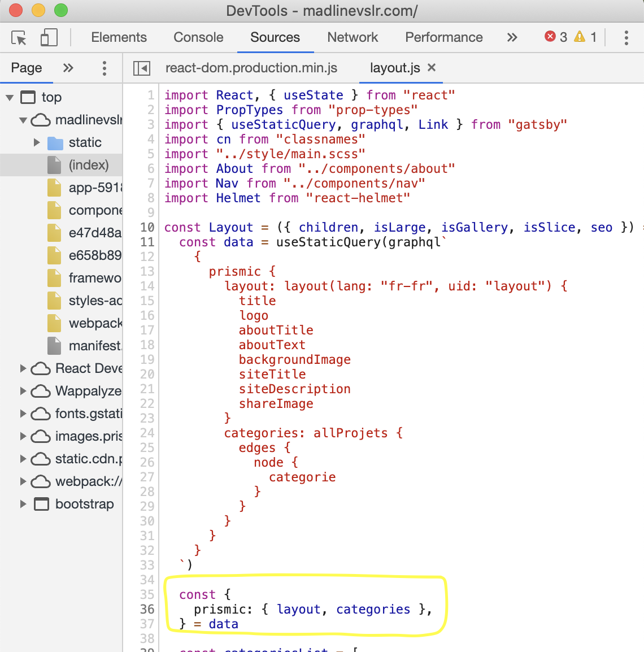Select the Page navigator tab
This screenshot has width=644, height=652.
point(26,68)
